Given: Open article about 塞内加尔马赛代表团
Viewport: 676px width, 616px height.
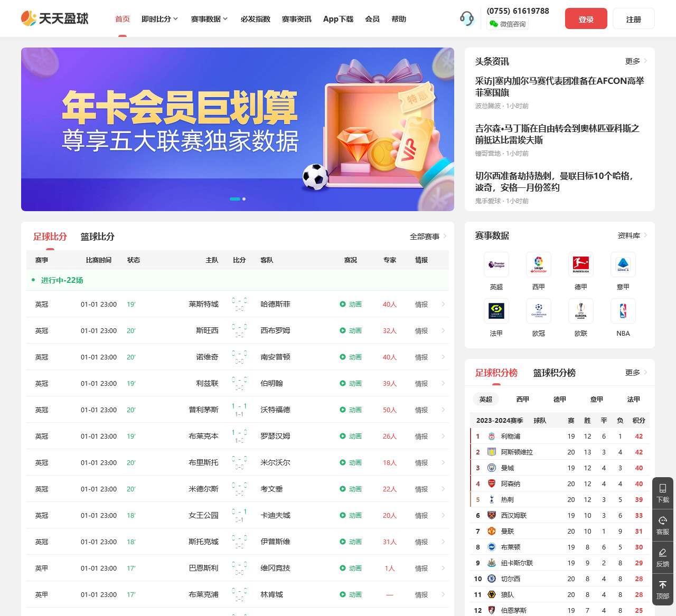Looking at the screenshot, I should [x=559, y=87].
